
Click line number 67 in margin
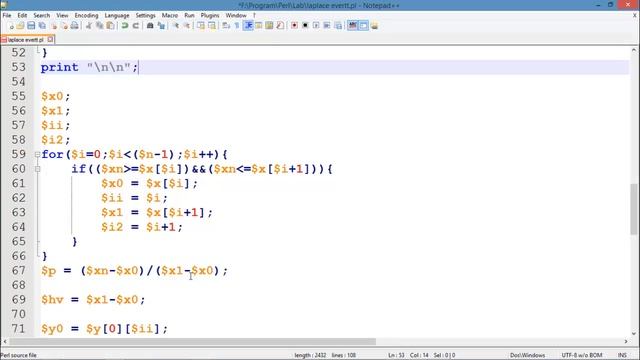pos(18,270)
